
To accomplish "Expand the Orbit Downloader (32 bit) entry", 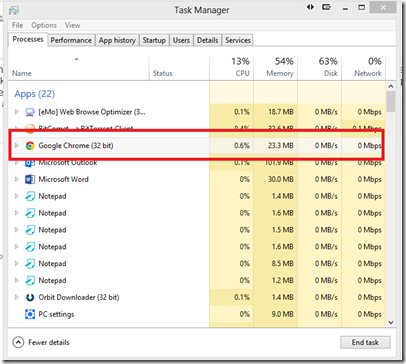I will coord(16,297).
